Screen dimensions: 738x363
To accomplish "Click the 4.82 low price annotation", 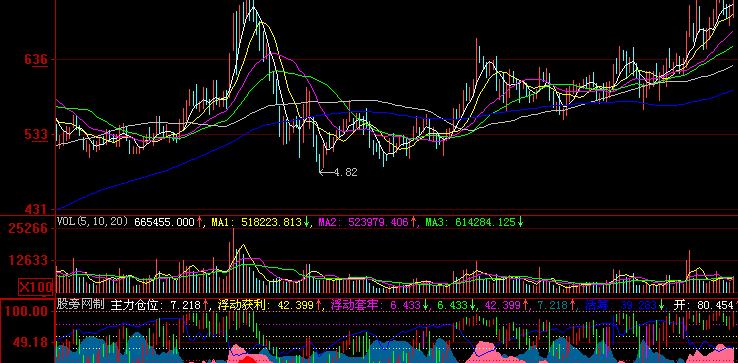I will pos(345,172).
